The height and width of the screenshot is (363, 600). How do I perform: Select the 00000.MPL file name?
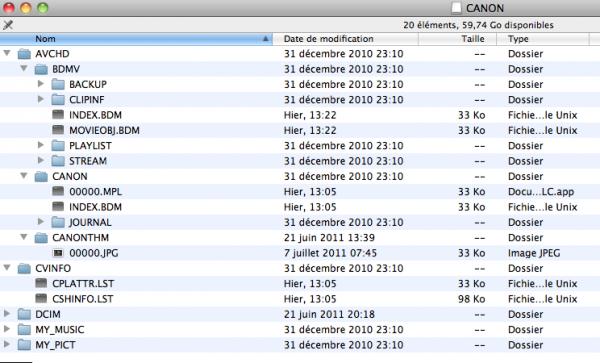95,192
